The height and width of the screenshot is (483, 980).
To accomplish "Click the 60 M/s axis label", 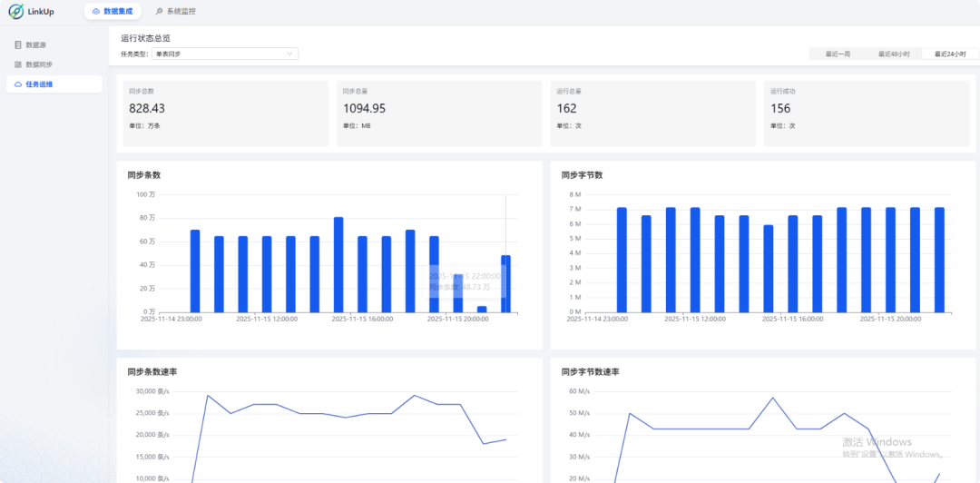I will point(579,391).
